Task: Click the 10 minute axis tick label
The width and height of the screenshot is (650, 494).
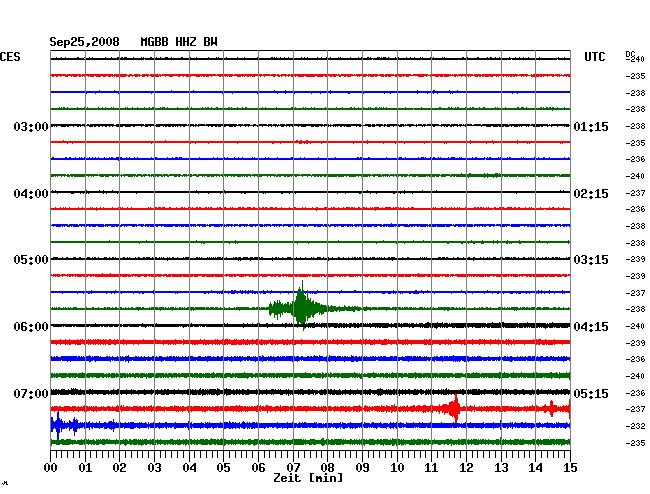Action: (x=397, y=468)
